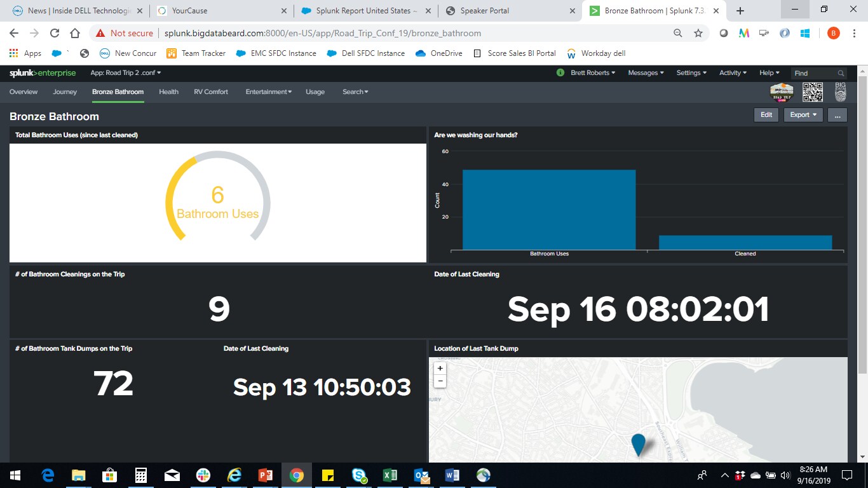Screen dimensions: 868x488
Task: Click the Cleaned bar in chart
Action: (745, 243)
